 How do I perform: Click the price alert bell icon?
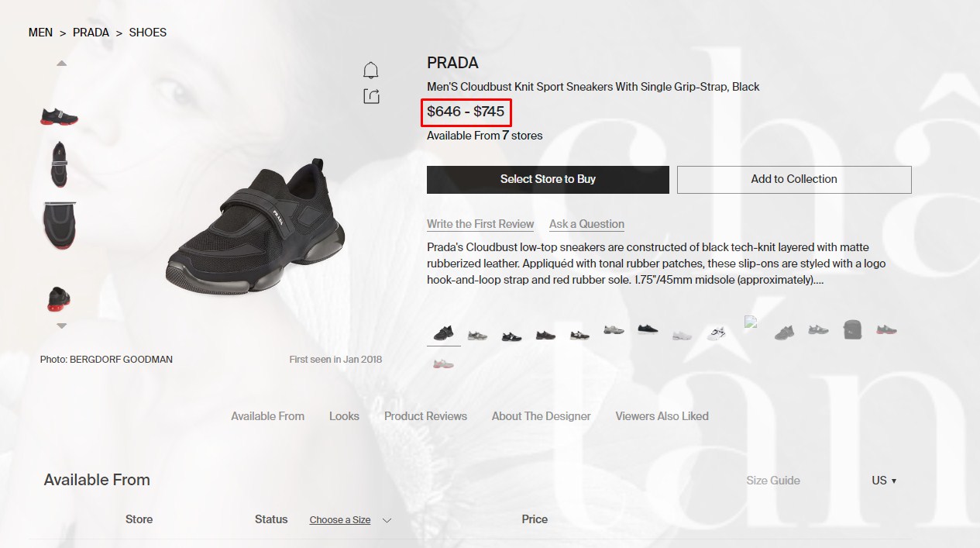[x=371, y=71]
